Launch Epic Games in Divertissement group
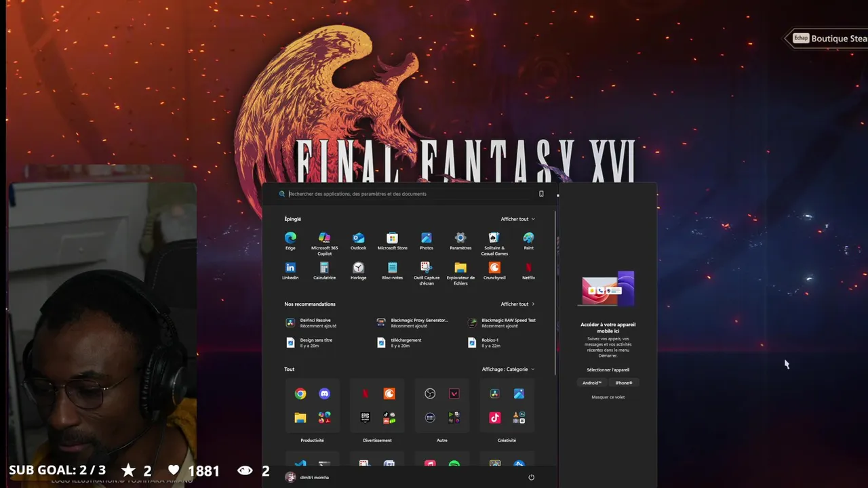 coord(366,418)
